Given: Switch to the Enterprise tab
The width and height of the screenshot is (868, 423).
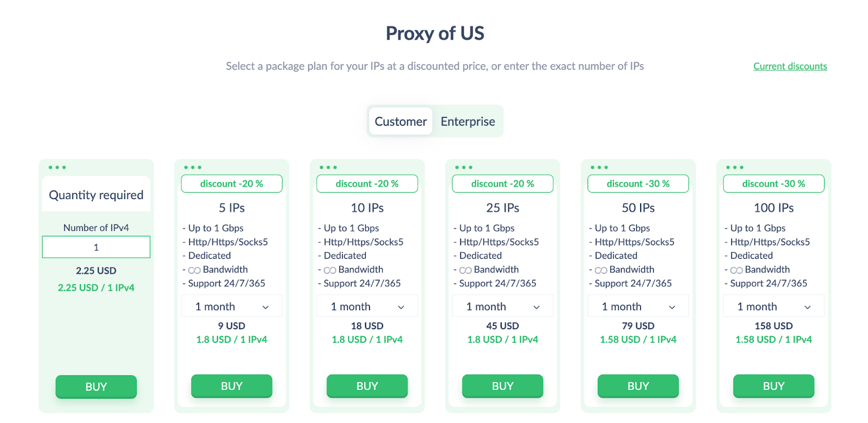Looking at the screenshot, I should pyautogui.click(x=467, y=121).
